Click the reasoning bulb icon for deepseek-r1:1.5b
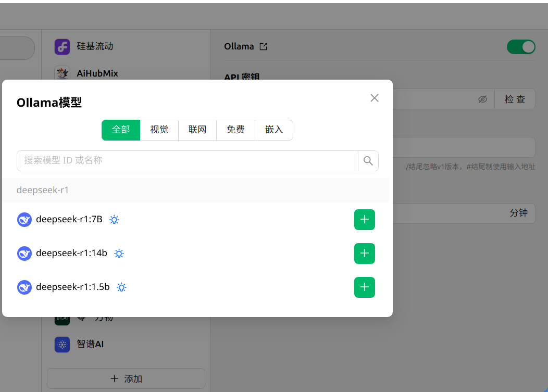This screenshot has width=548, height=392. click(121, 287)
